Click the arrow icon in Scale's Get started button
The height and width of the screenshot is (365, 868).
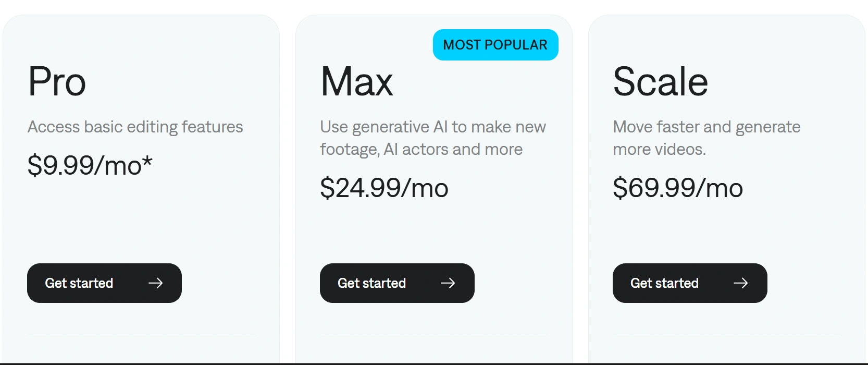point(740,283)
